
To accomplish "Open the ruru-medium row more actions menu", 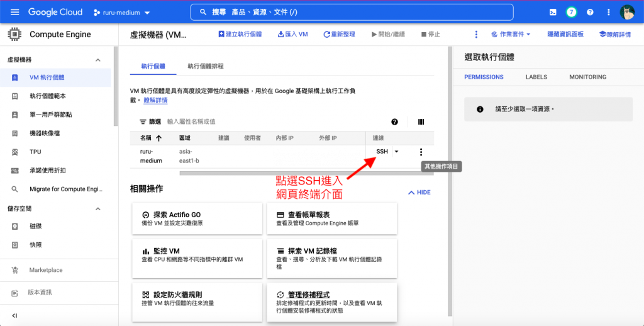I will [421, 152].
